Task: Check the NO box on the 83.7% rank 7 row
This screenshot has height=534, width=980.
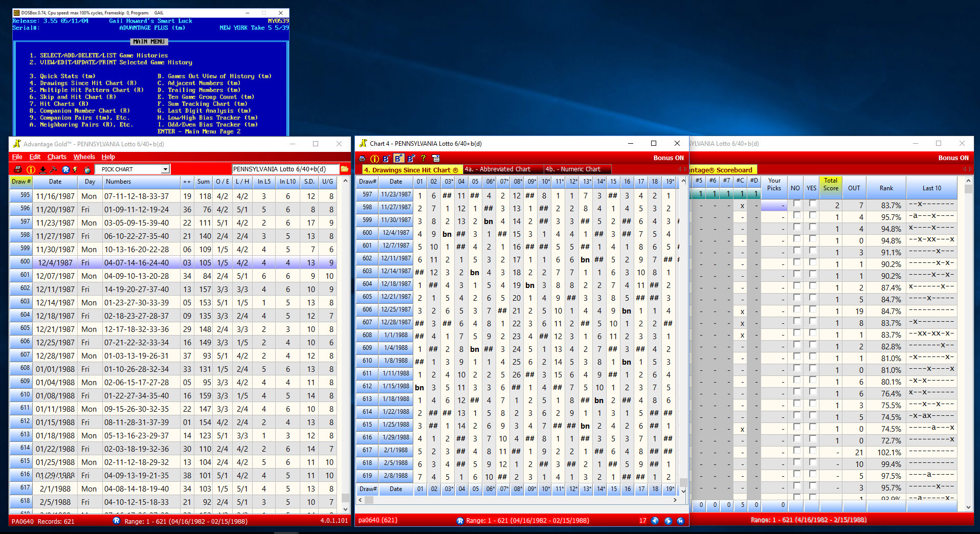Action: pos(796,204)
